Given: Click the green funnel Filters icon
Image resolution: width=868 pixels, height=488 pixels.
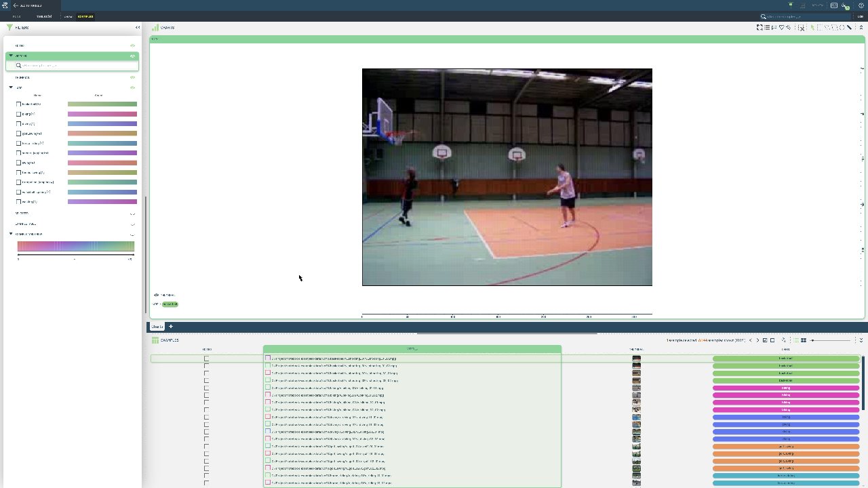Looking at the screenshot, I should 9,28.
